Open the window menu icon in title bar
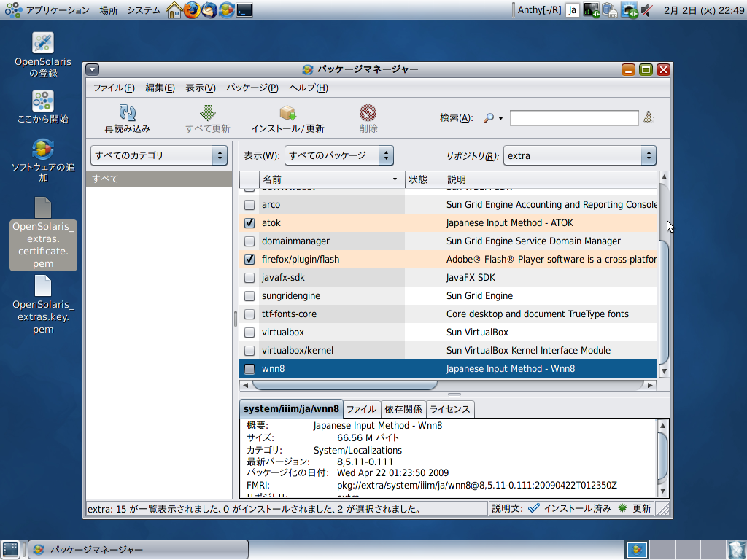Image resolution: width=747 pixels, height=560 pixels. click(x=93, y=69)
